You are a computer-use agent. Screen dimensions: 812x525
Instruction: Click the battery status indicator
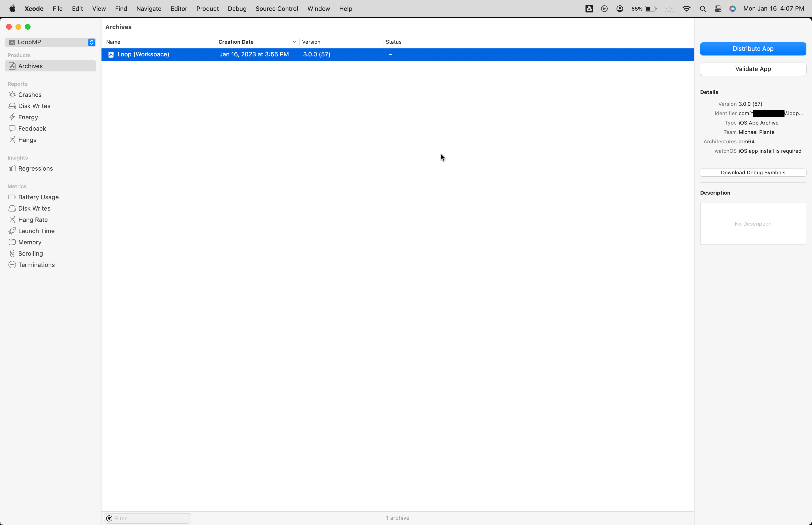[644, 8]
